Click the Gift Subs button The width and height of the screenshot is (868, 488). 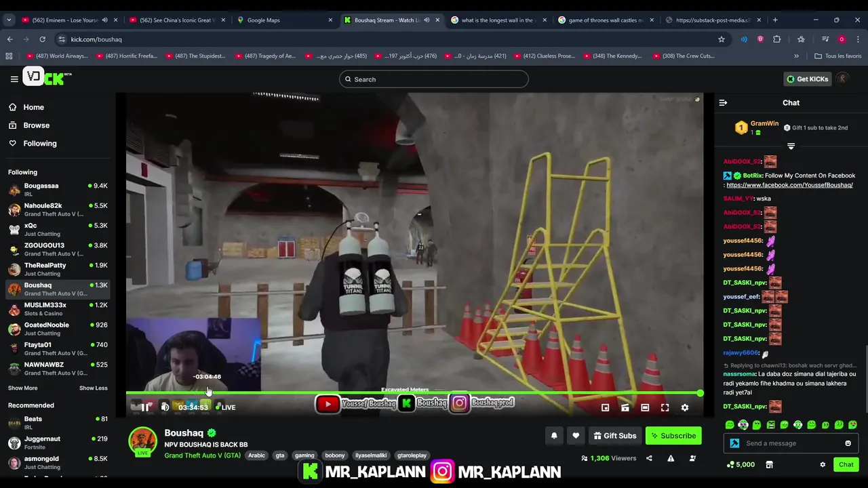click(614, 436)
